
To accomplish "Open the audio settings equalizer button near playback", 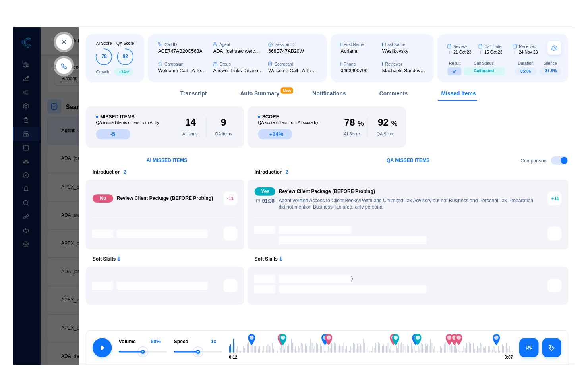I will [x=529, y=348].
